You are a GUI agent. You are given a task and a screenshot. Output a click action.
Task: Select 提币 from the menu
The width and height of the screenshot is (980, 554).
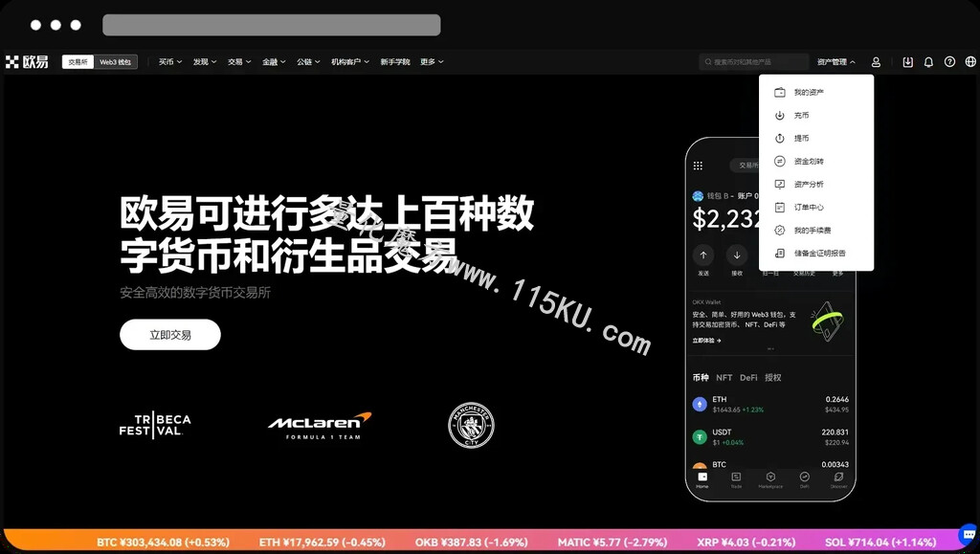pos(816,138)
